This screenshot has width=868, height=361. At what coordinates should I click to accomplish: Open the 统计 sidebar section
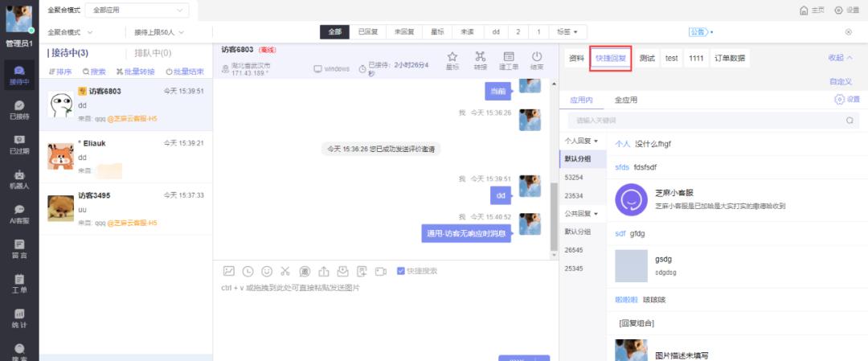point(19,318)
